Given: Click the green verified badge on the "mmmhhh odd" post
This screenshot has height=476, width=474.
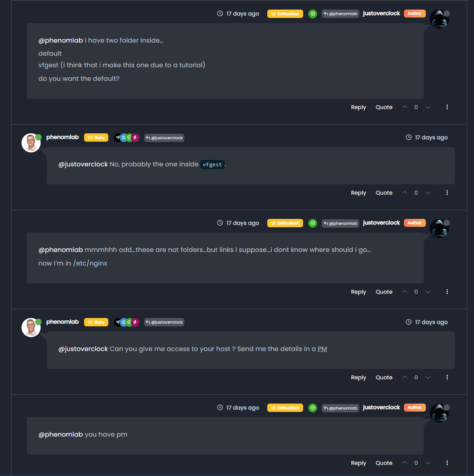Looking at the screenshot, I should 313,223.
